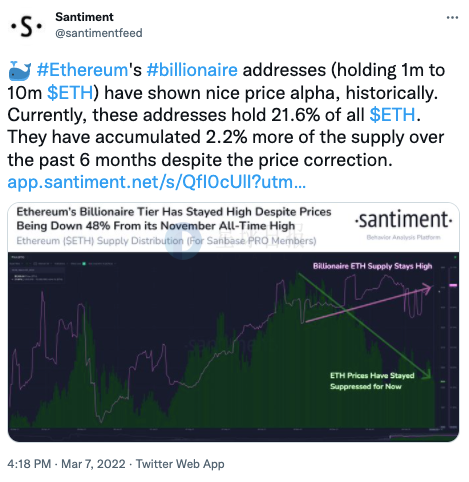Click the ETH Prices Have Stayed Suppressed label
This screenshot has height=482, width=469.
coord(372,381)
